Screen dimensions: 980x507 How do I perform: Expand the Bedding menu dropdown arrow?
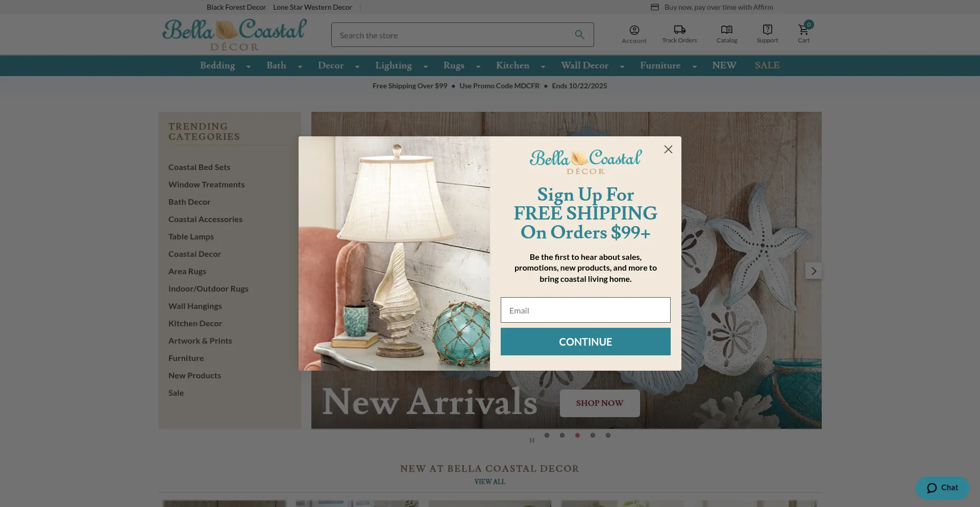(249, 66)
